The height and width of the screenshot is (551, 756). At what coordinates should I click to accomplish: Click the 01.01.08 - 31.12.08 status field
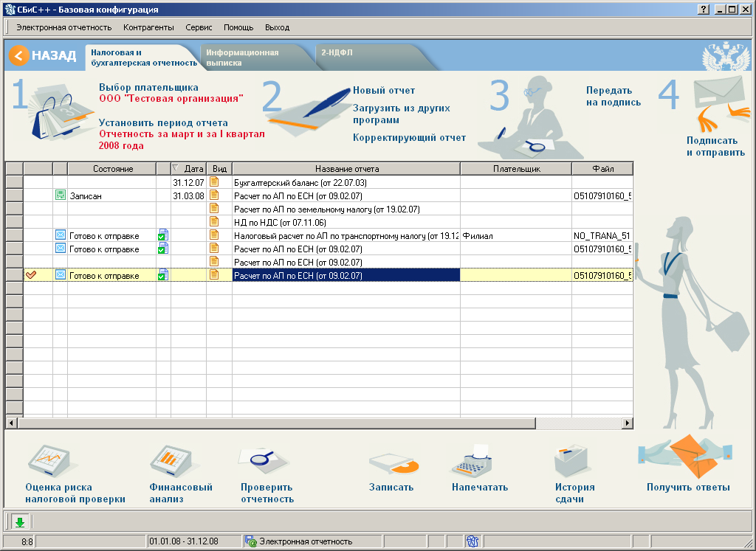coord(194,541)
